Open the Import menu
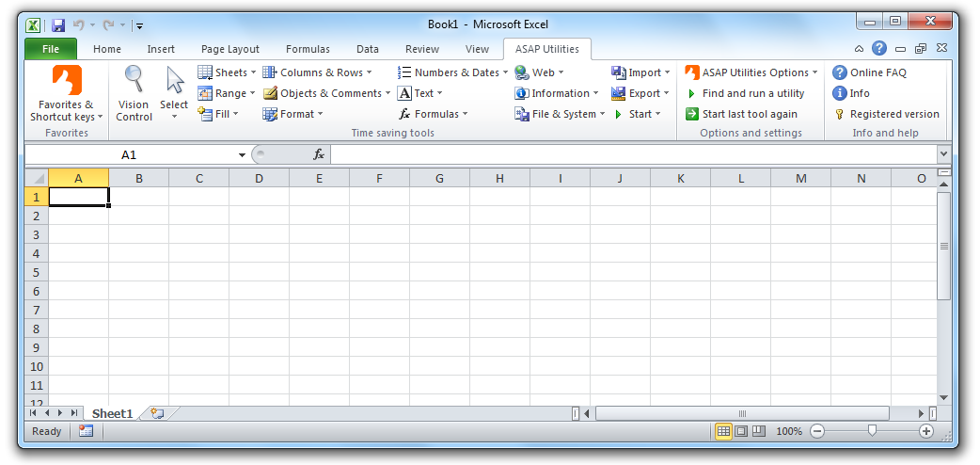The image size is (980, 465). tap(640, 72)
